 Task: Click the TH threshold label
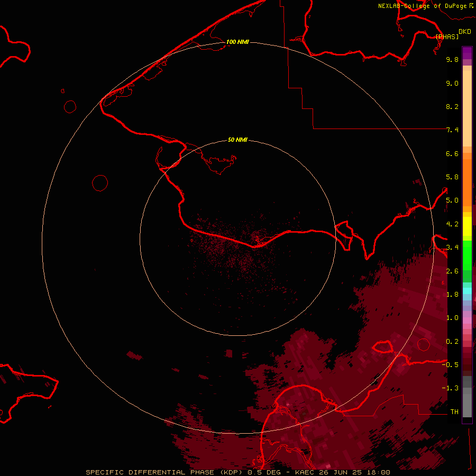(x=454, y=412)
